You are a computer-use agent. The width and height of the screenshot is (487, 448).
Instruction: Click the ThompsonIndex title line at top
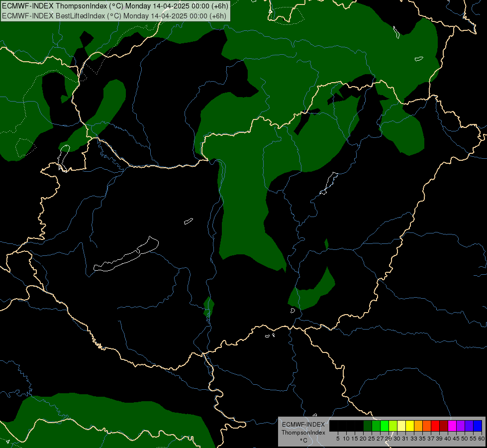[x=115, y=6]
